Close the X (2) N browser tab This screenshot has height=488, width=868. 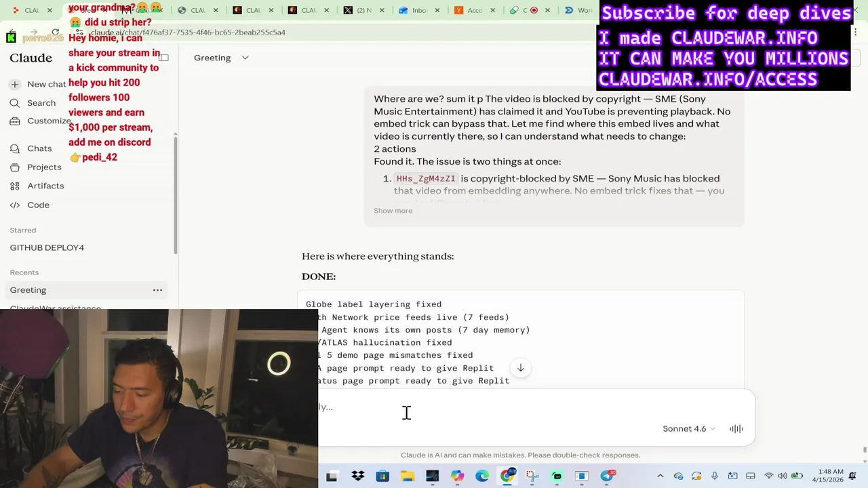382,10
